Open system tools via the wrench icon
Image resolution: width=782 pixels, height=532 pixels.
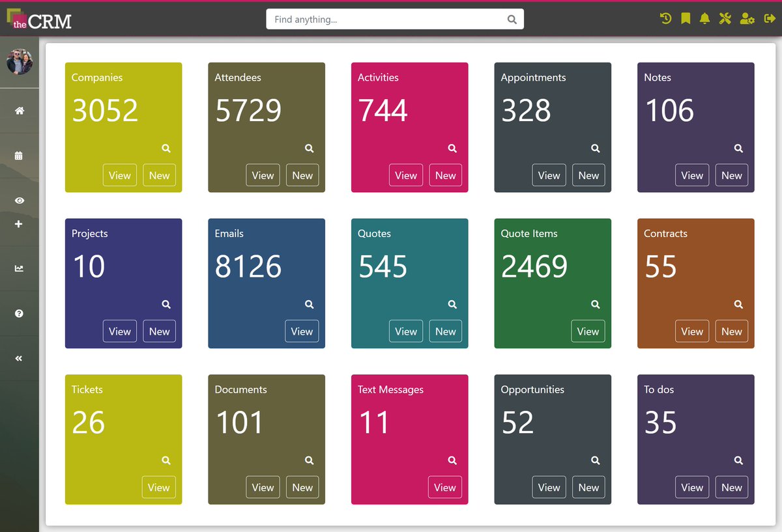point(725,18)
